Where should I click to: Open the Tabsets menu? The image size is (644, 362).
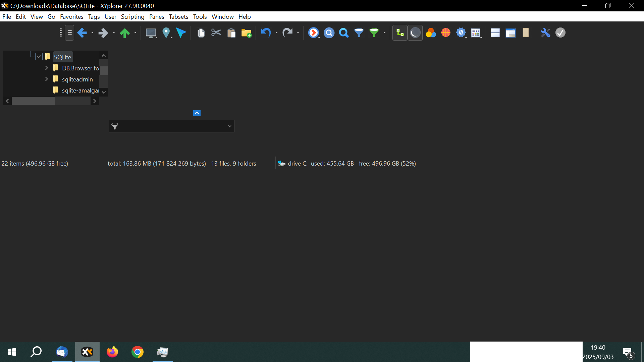coord(178,16)
